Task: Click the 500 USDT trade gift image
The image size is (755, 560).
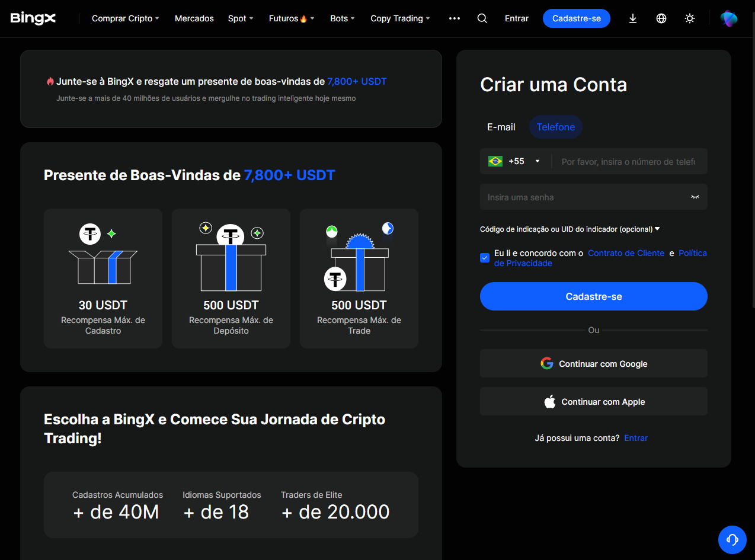Action: tap(359, 257)
